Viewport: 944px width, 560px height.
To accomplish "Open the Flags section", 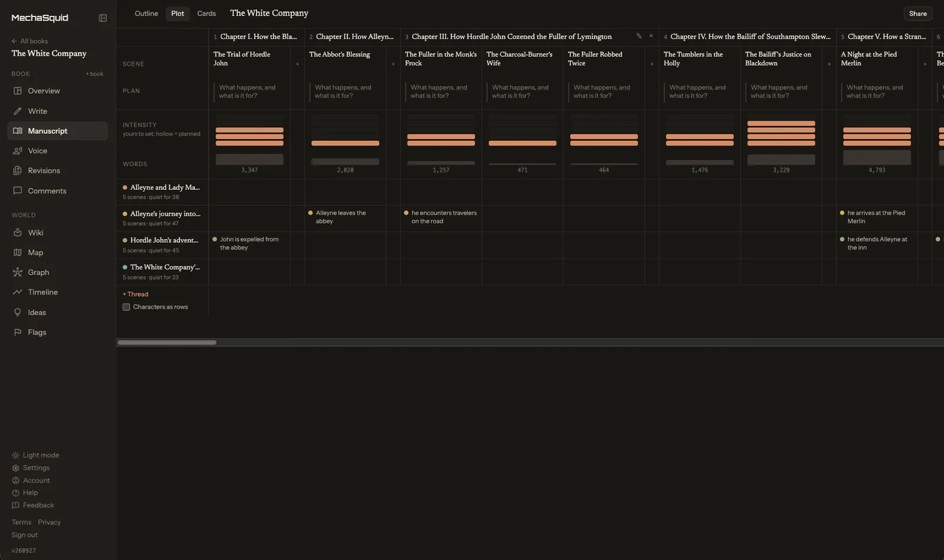I will pyautogui.click(x=57, y=332).
